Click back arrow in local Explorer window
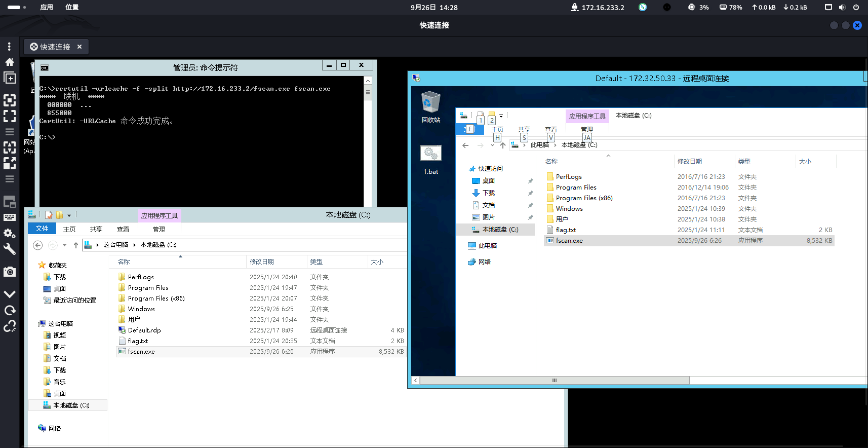Image resolution: width=868 pixels, height=448 pixels. [x=37, y=245]
